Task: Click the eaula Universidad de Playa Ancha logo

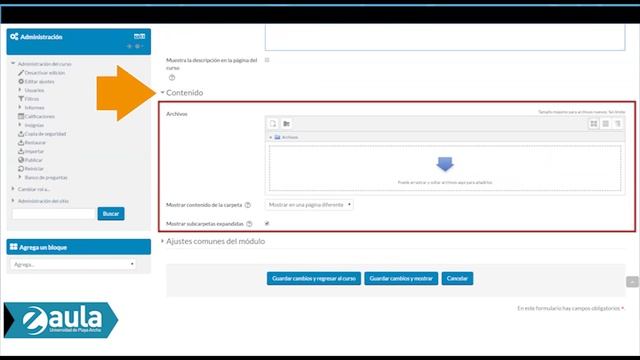Action: (61, 320)
